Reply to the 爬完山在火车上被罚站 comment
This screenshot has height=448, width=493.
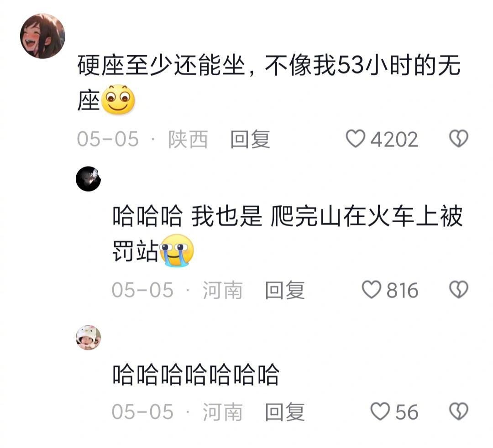click(x=285, y=290)
